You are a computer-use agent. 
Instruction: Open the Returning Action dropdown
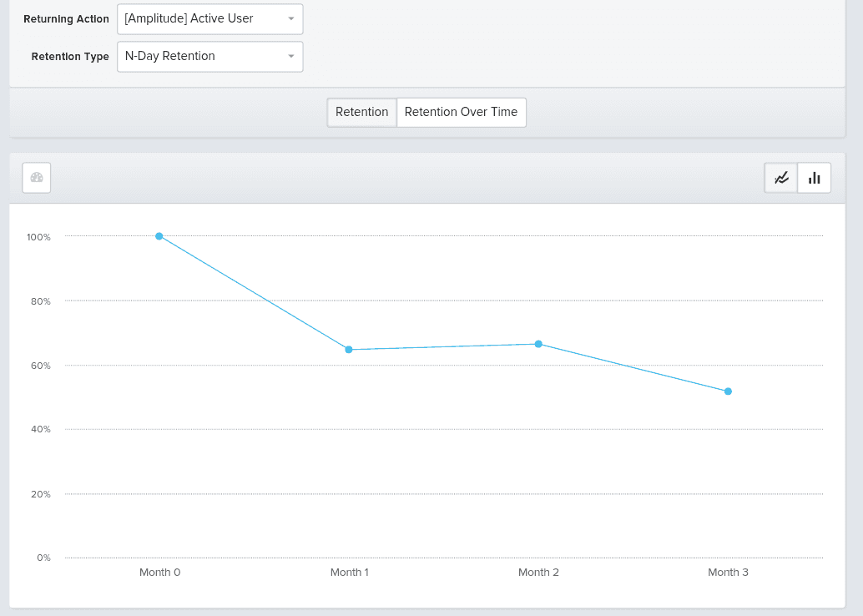coord(209,18)
